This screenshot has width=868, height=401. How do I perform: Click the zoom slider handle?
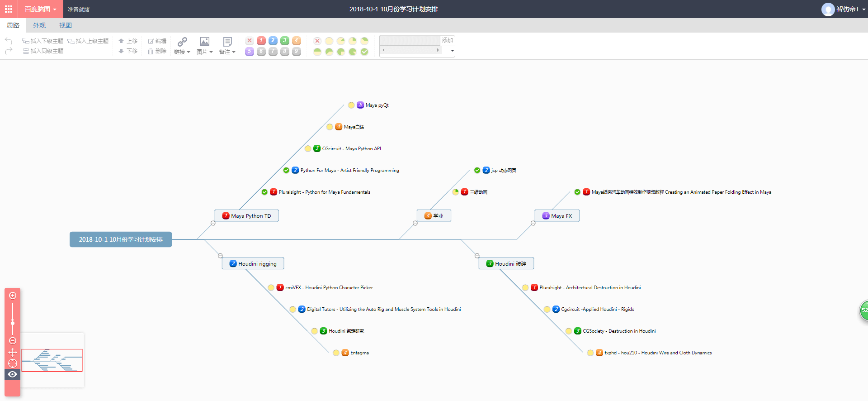pos(13,323)
